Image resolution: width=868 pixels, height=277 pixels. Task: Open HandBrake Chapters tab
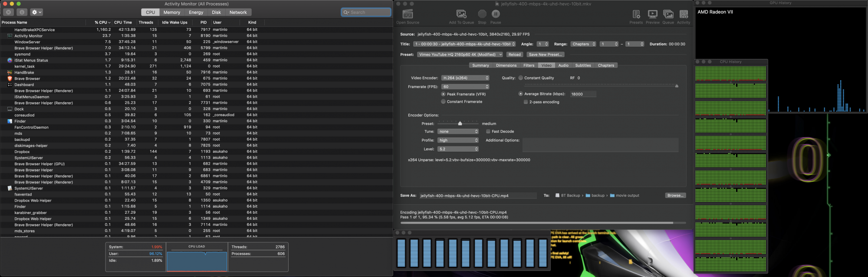606,65
